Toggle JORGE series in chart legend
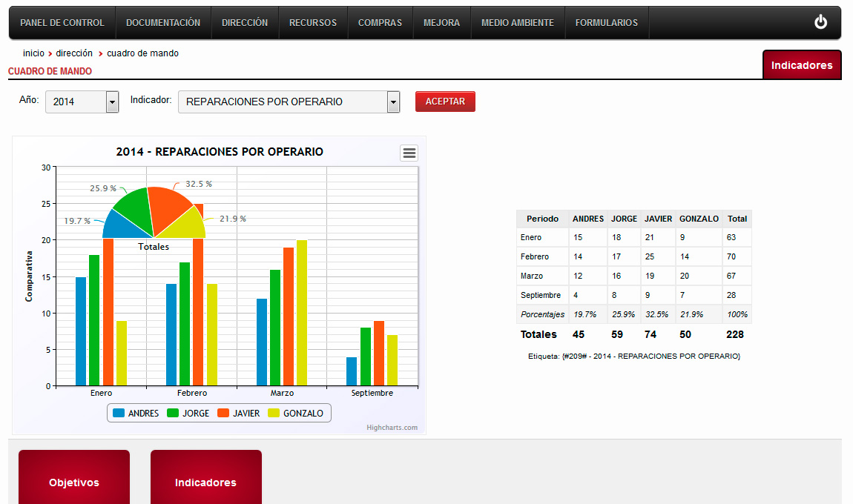The image size is (853, 504). coord(188,413)
